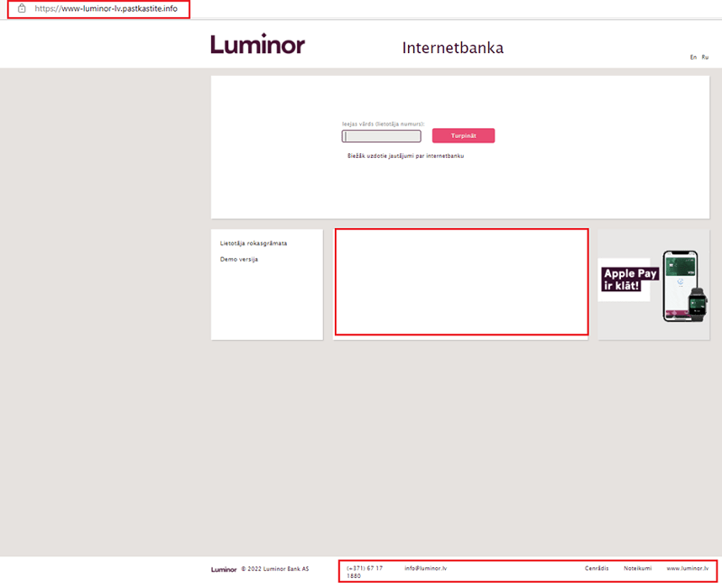Viewport: 722px width, 588px height.
Task: Click the lock icon in the address bar
Action: point(22,8)
